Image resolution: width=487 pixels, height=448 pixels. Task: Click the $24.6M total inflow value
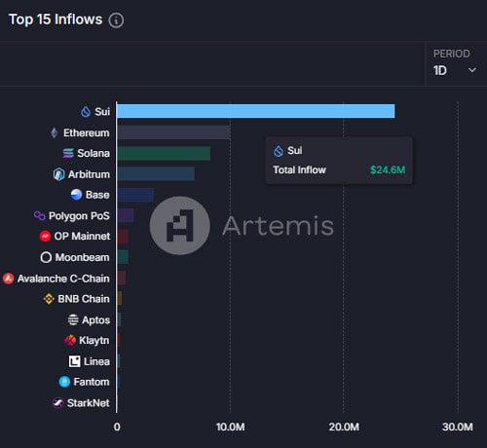[388, 169]
